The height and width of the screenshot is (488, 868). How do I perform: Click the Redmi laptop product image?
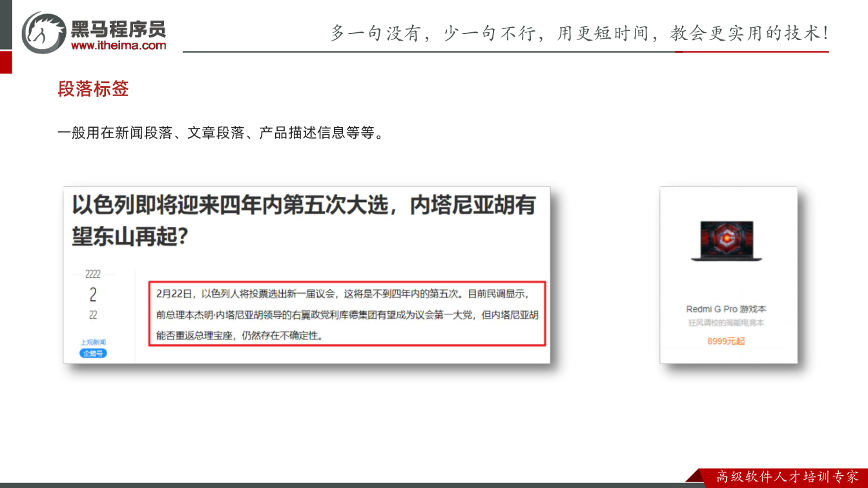[727, 241]
